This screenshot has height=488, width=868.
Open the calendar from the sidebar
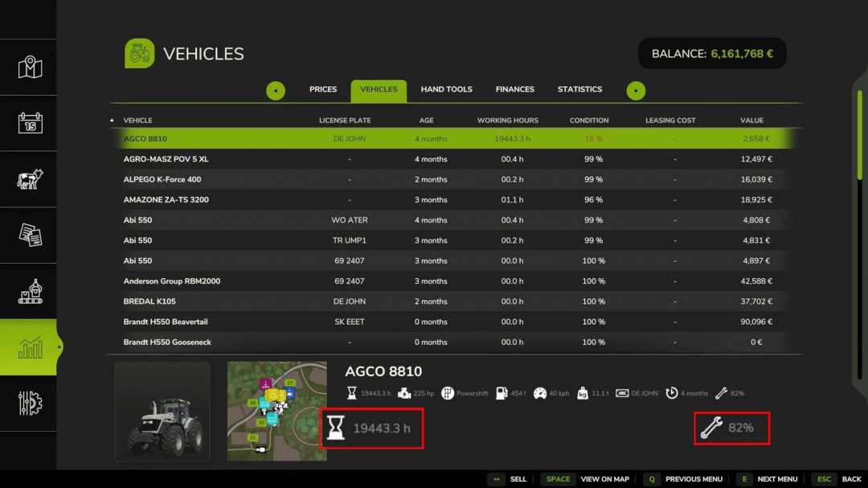[x=29, y=124]
